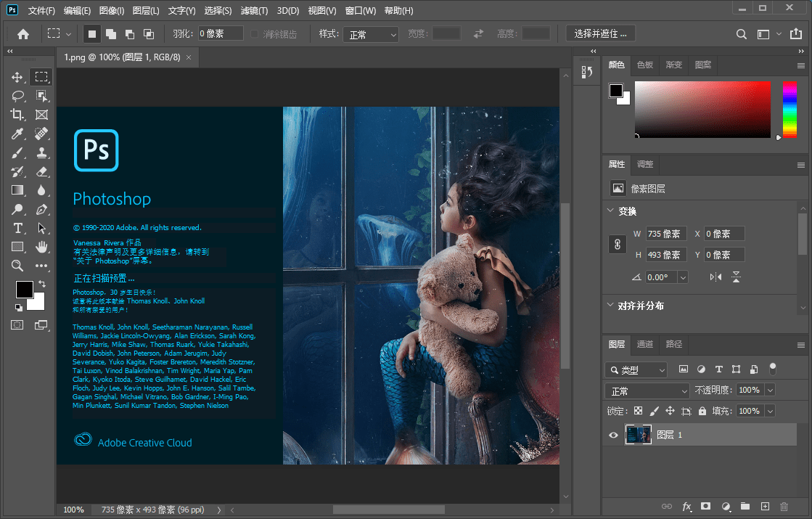812x519 pixels.
Task: Create a new layer with plus icon
Action: pos(765,506)
